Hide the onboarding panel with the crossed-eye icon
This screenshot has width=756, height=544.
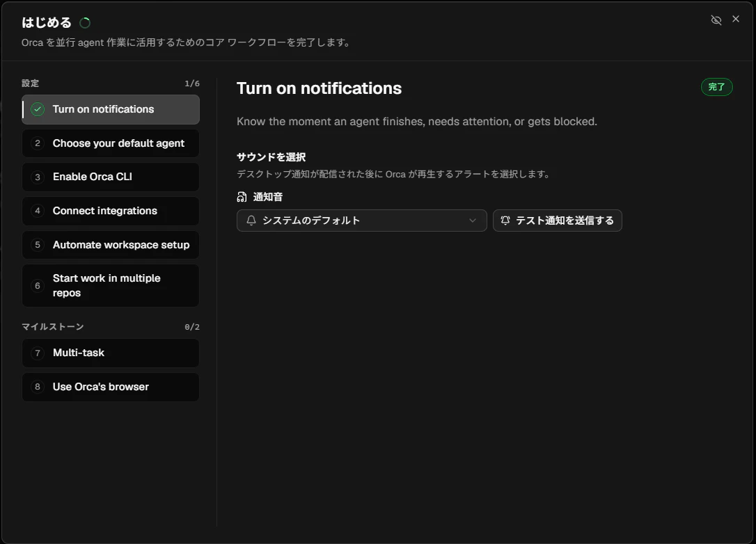pyautogui.click(x=716, y=19)
